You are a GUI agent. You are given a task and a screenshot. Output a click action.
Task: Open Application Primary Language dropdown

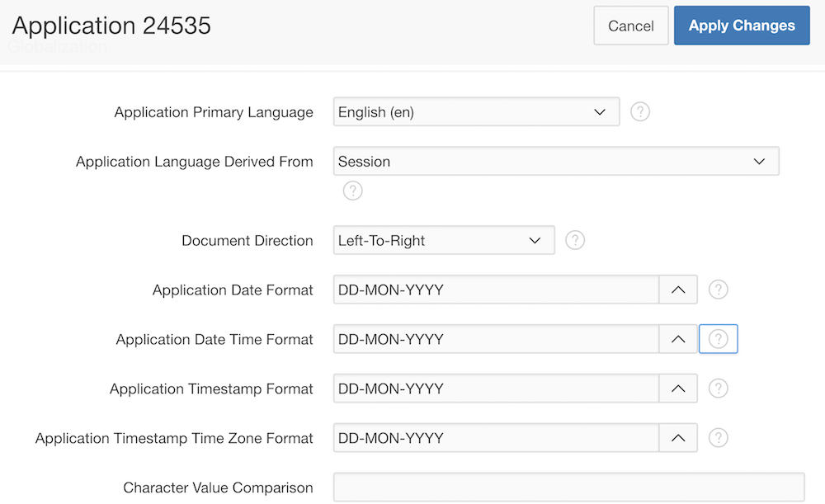[476, 111]
